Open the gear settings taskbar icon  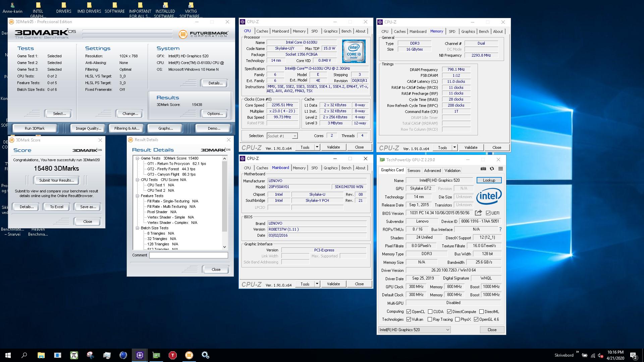[x=205, y=355]
